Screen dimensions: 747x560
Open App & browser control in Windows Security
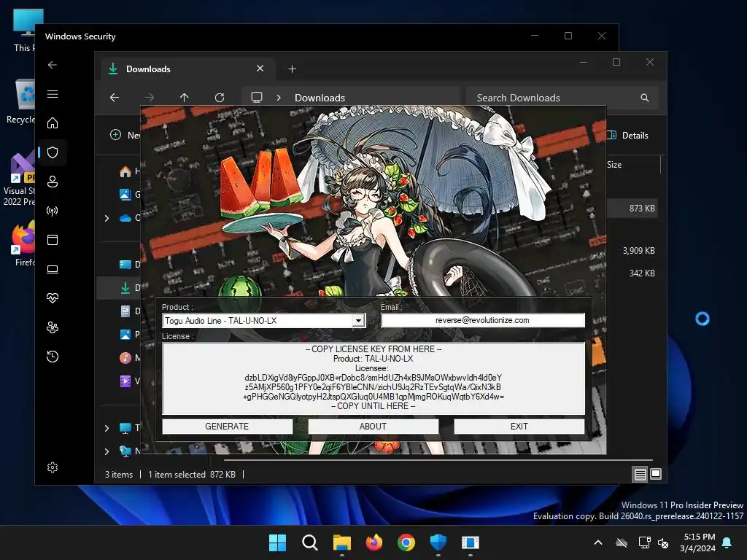pos(53,239)
